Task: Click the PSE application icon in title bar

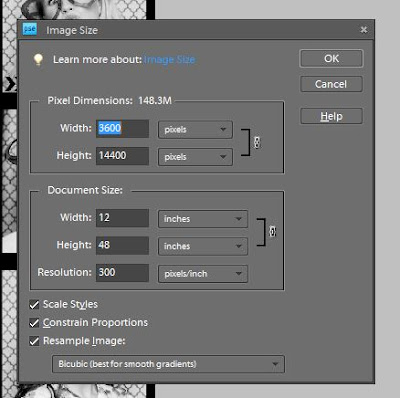Action: click(30, 29)
